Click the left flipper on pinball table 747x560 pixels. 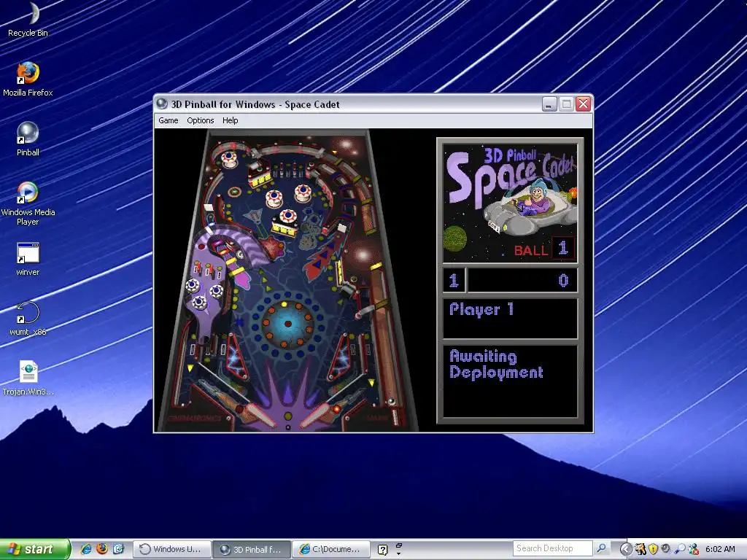[x=259, y=413]
